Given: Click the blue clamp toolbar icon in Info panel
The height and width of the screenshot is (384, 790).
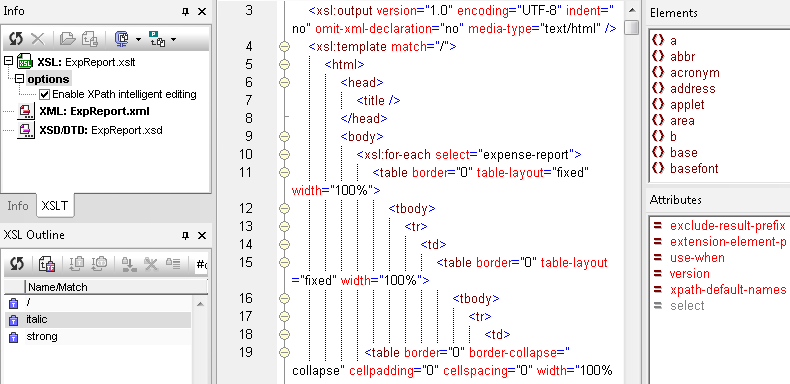Looking at the screenshot, I should tap(122, 39).
